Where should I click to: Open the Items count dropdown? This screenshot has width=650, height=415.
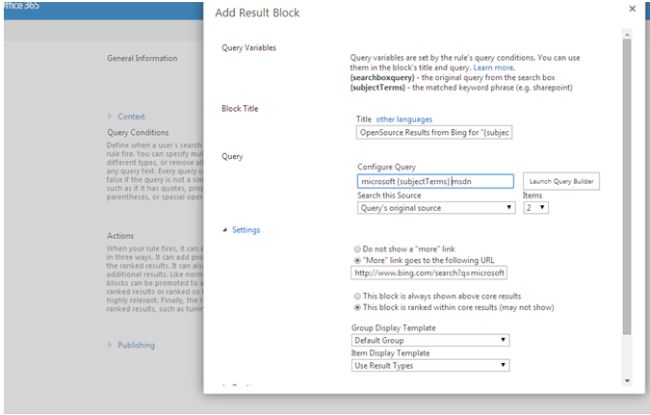(x=537, y=208)
